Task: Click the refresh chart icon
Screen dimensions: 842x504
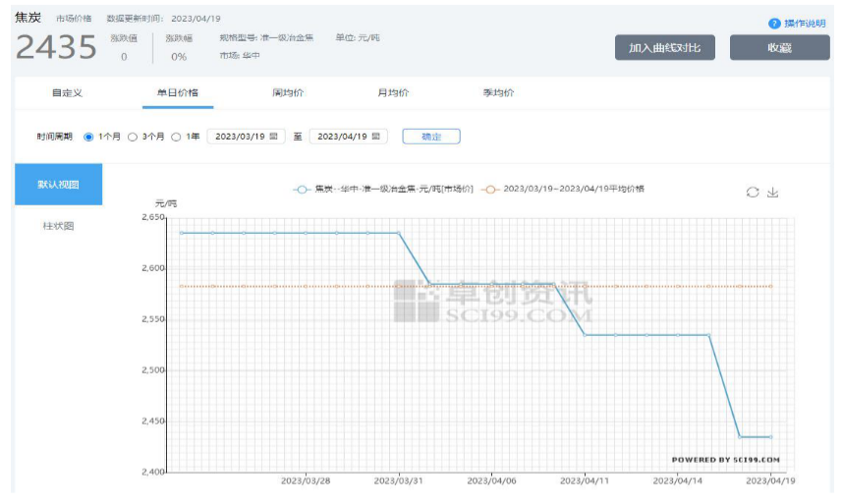Action: pyautogui.click(x=753, y=193)
